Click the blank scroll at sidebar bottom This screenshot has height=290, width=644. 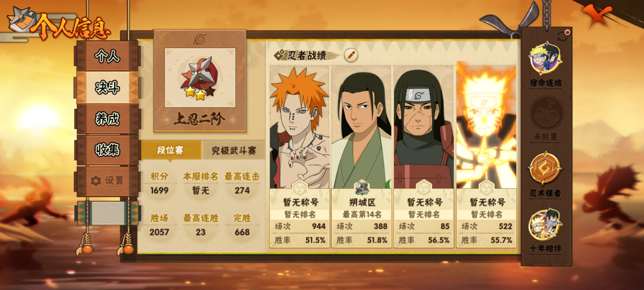pyautogui.click(x=108, y=213)
